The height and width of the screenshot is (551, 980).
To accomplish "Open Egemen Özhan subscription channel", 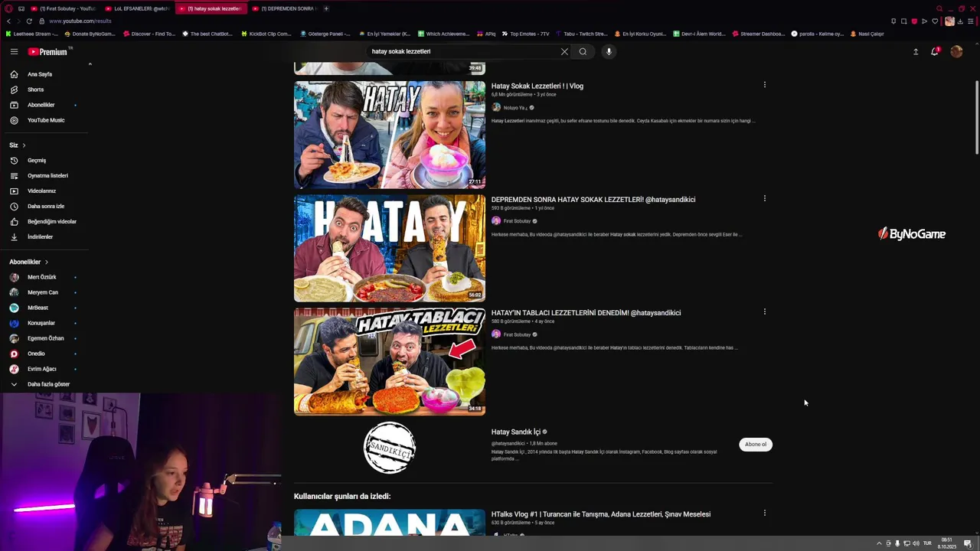I will (45, 338).
